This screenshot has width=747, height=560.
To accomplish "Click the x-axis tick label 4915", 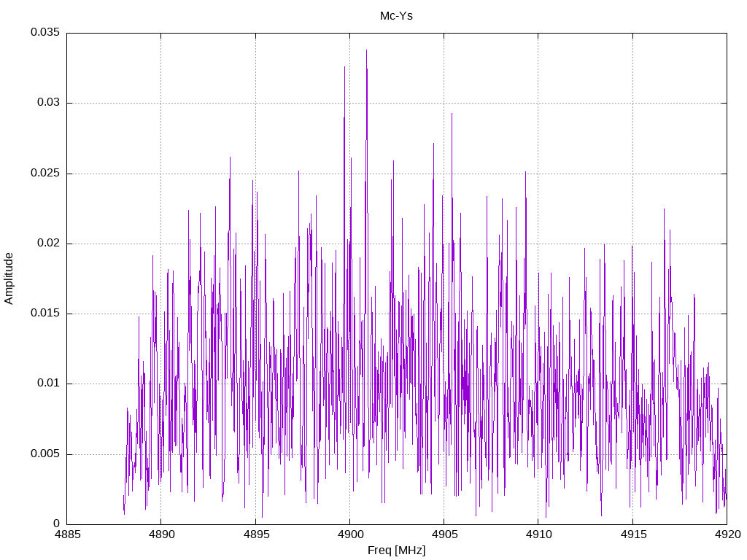I will pos(632,534).
